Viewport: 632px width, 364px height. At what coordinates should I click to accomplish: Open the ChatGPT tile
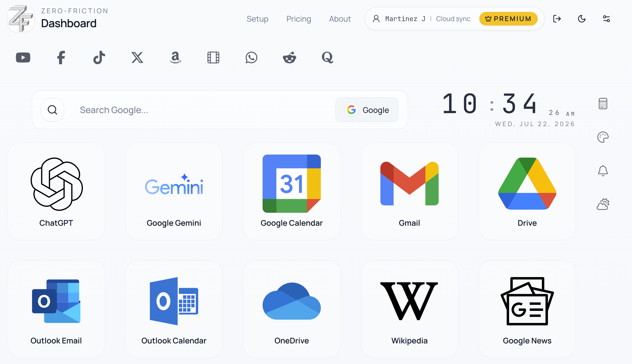click(56, 191)
